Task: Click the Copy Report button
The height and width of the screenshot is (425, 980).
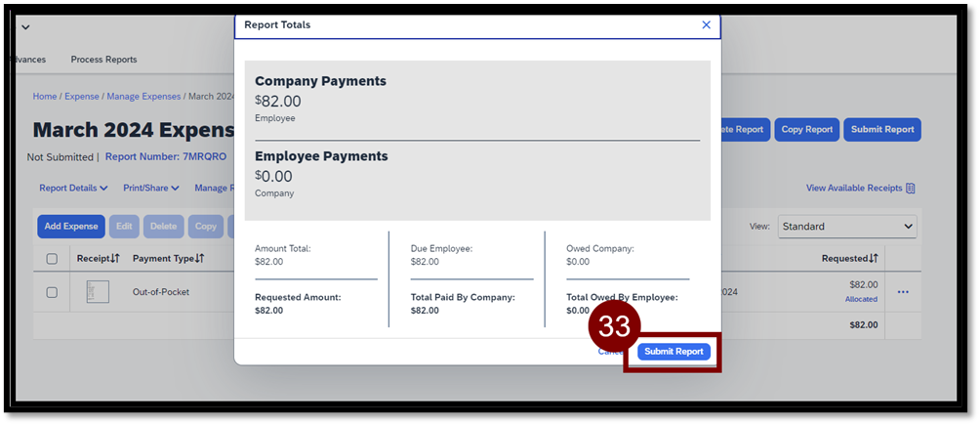Action: pos(806,130)
